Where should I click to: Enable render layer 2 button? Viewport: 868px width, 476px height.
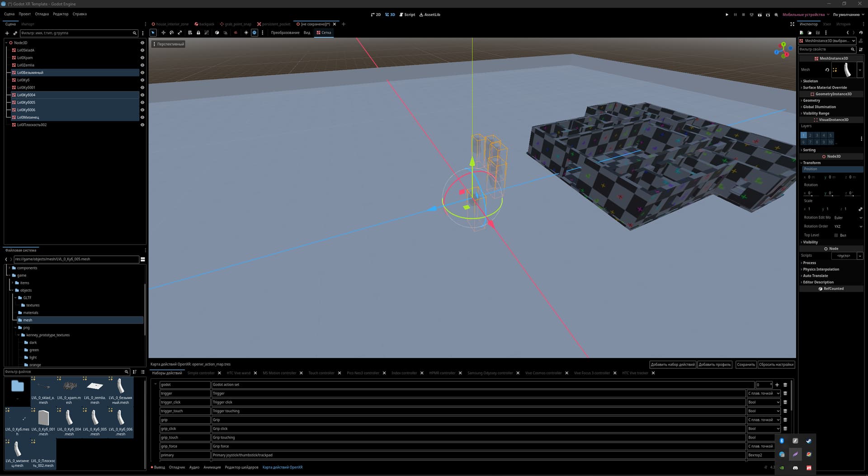[810, 135]
